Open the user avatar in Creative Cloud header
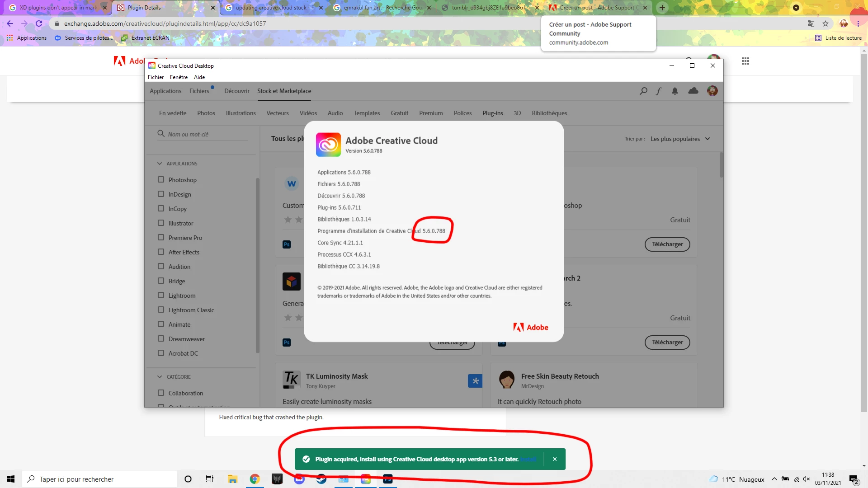The height and width of the screenshot is (488, 868). coord(712,91)
